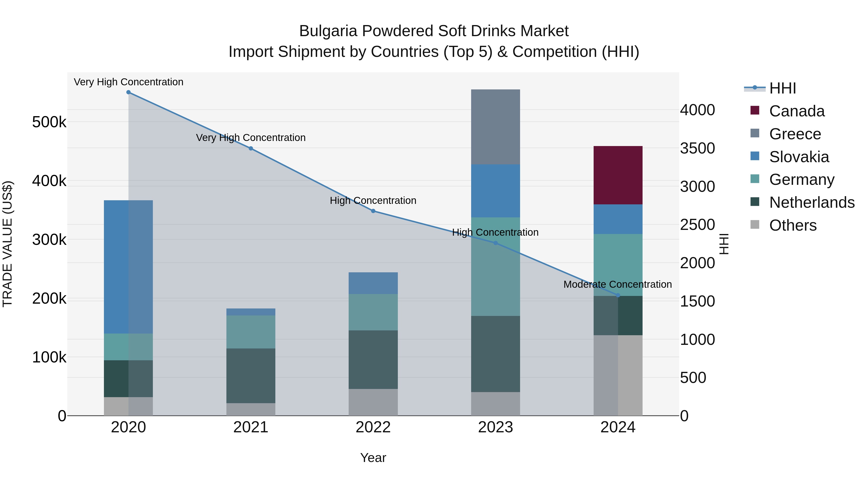Viewport: 868px width, 488px height.
Task: Click the Germany segment of 2024 bar
Action: pyautogui.click(x=618, y=265)
